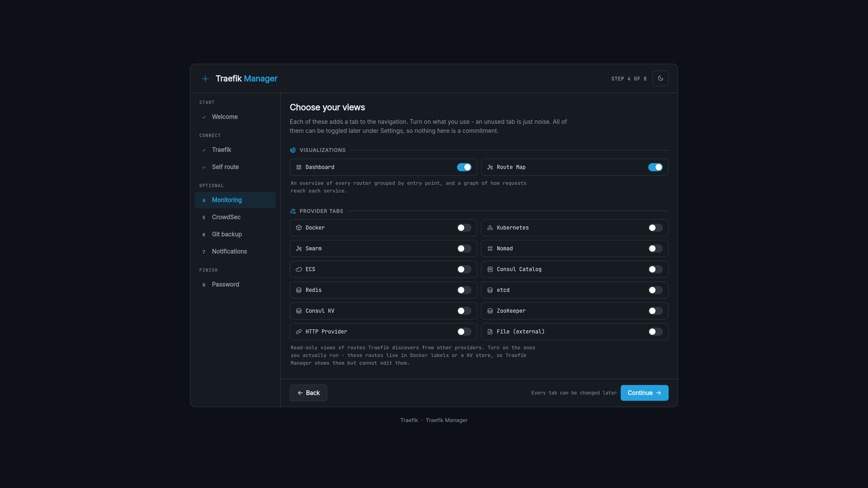Click the Nomad icon
This screenshot has height=488, width=868.
pos(490,249)
